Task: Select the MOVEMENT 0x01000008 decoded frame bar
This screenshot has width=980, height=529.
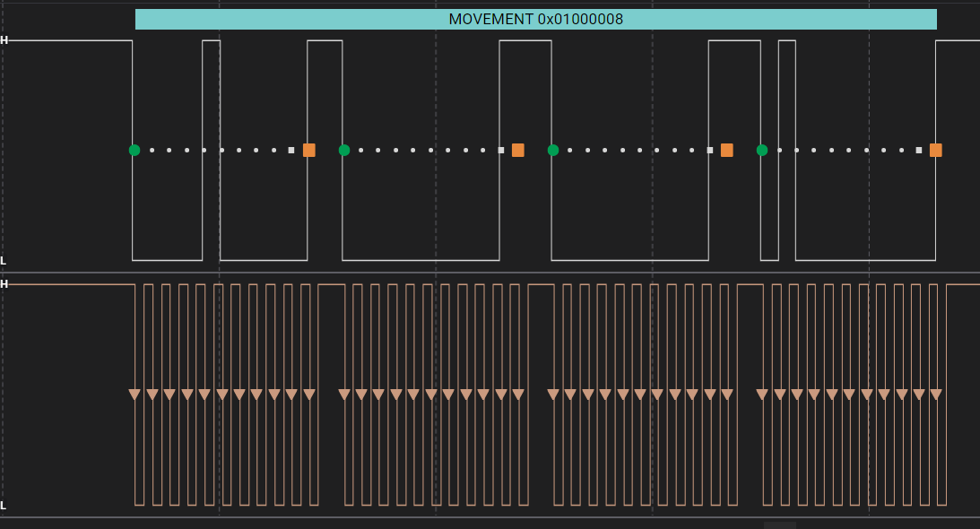Action: [x=535, y=20]
